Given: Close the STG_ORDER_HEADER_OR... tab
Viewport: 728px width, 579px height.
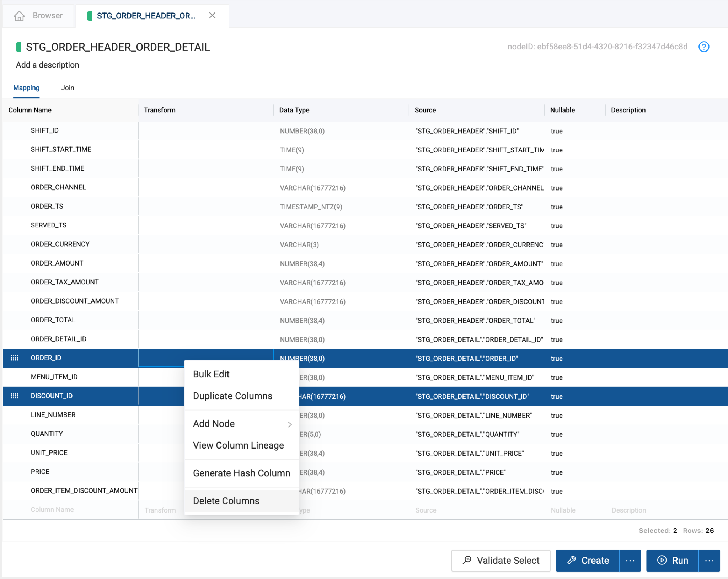Looking at the screenshot, I should click(x=212, y=15).
